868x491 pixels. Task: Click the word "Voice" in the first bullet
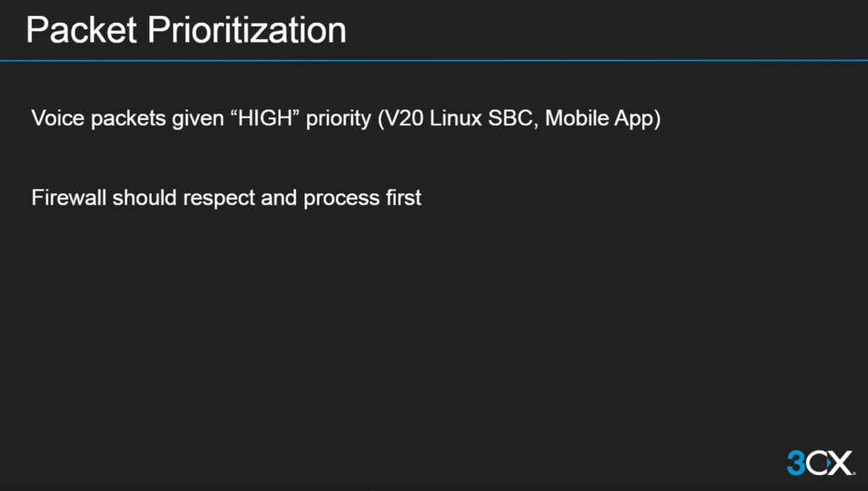53,118
